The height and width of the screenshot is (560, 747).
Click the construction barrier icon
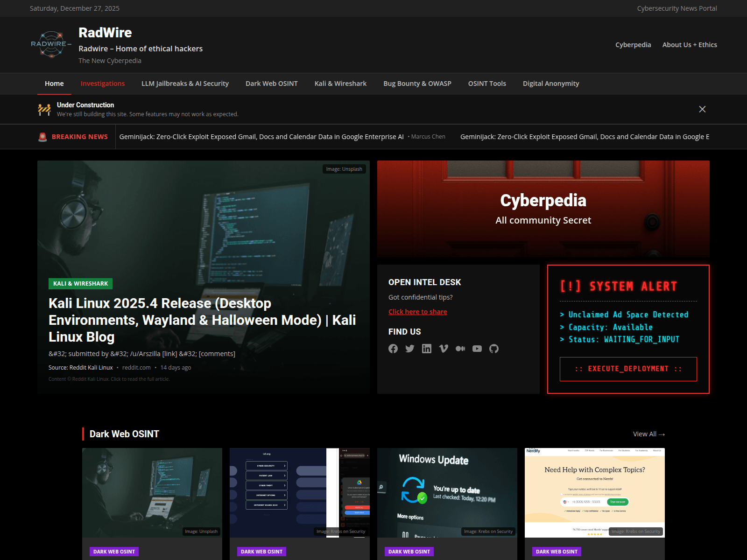tap(44, 110)
